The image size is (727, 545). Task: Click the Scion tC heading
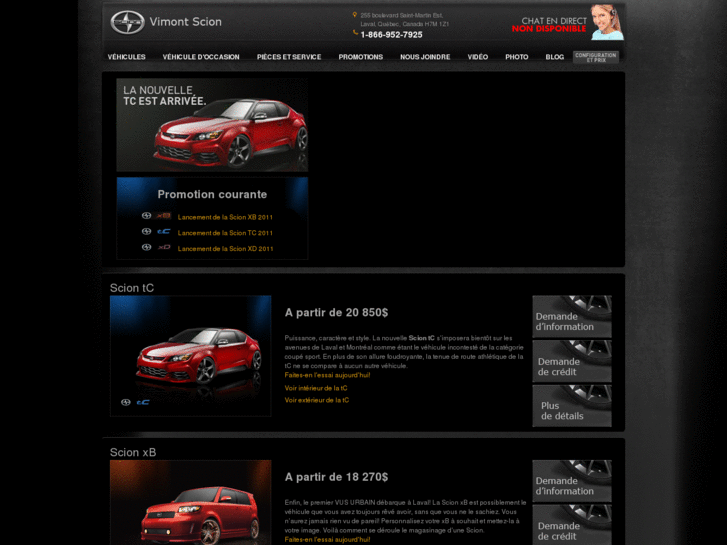coord(132,288)
